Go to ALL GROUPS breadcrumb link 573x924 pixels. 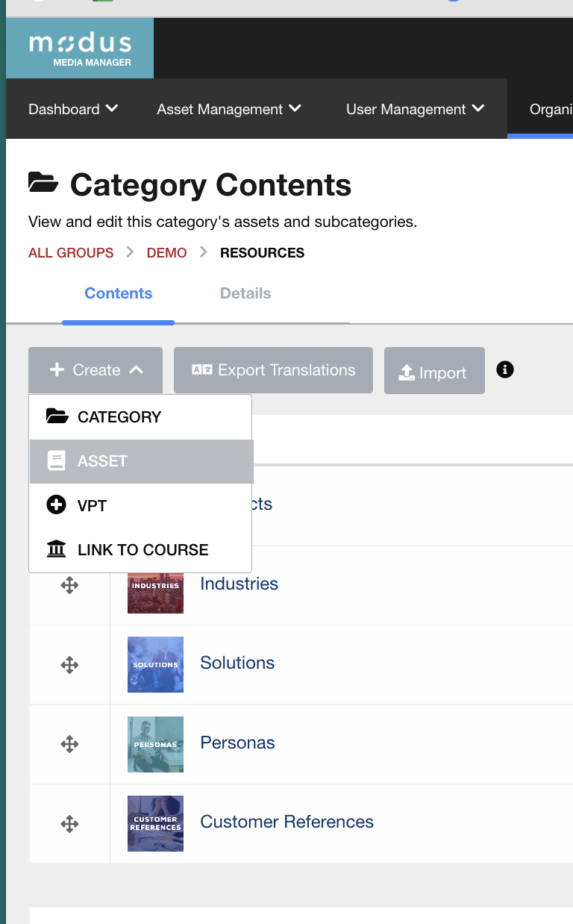pyautogui.click(x=71, y=252)
